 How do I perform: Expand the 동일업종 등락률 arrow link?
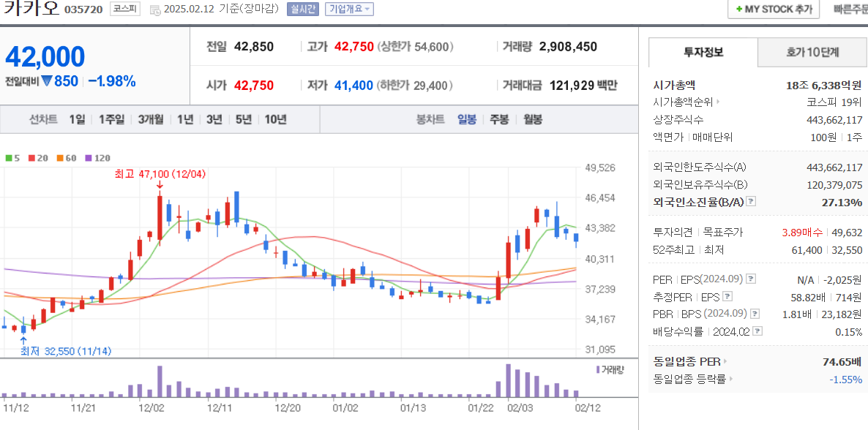730,379
